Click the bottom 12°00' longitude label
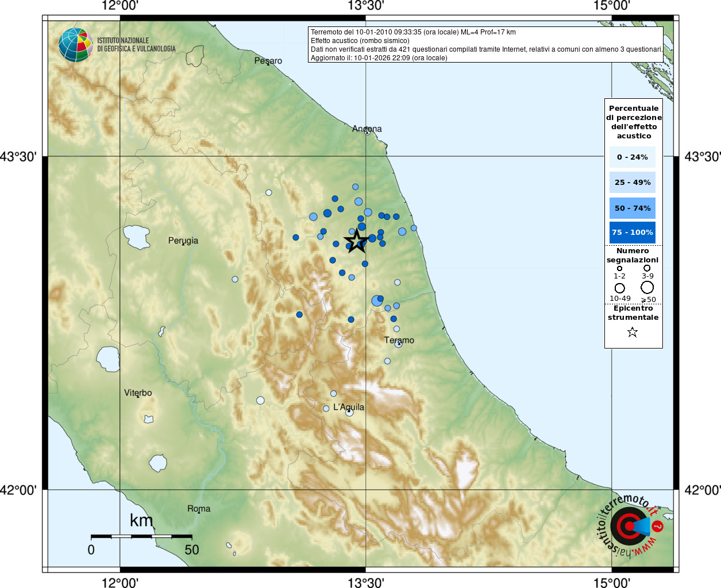The width and height of the screenshot is (721, 588). coord(120,582)
